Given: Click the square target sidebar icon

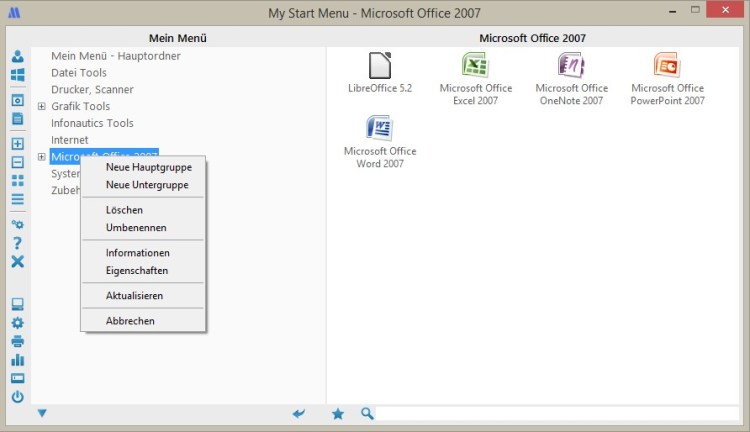Looking at the screenshot, I should [18, 100].
